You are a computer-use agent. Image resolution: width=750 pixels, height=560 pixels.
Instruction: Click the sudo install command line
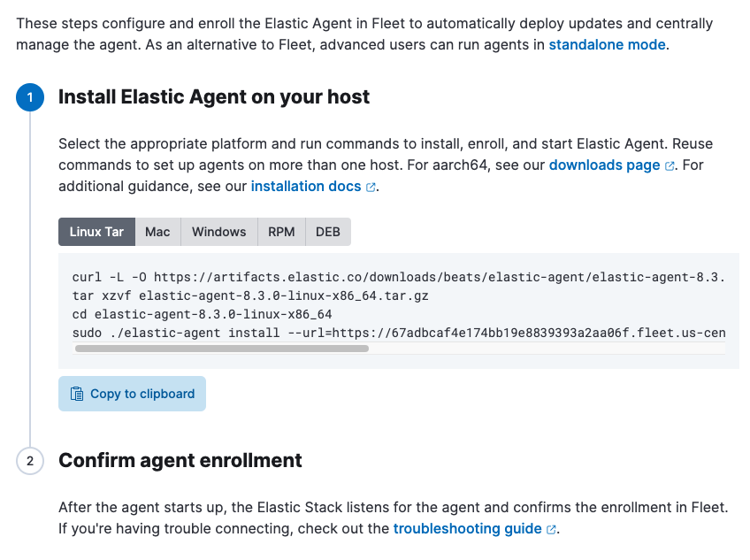point(354,333)
